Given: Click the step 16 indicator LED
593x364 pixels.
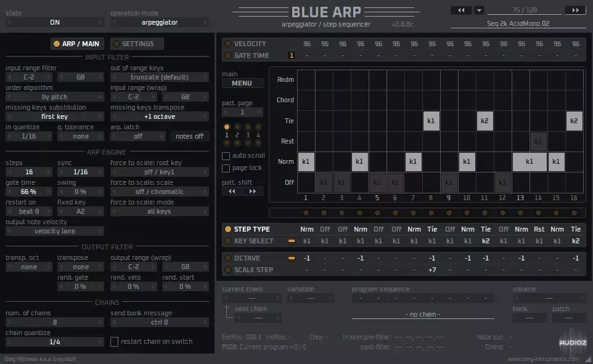Looking at the screenshot, I should [574, 213].
